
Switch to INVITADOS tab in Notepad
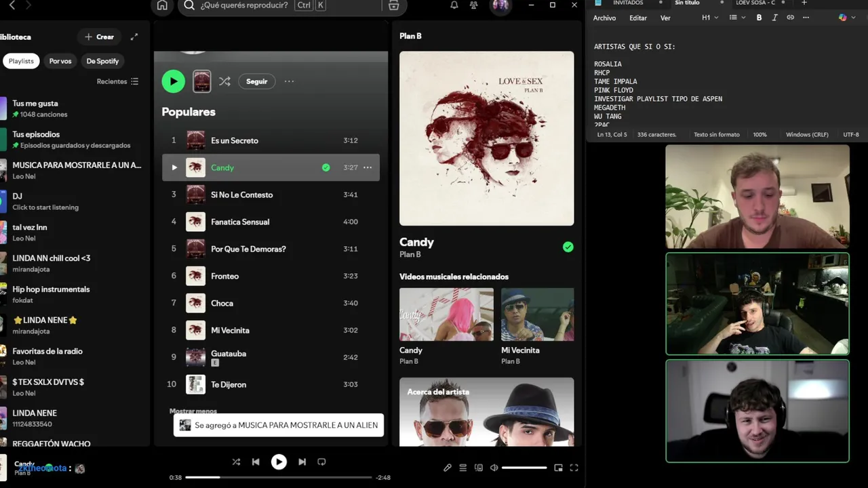(628, 3)
